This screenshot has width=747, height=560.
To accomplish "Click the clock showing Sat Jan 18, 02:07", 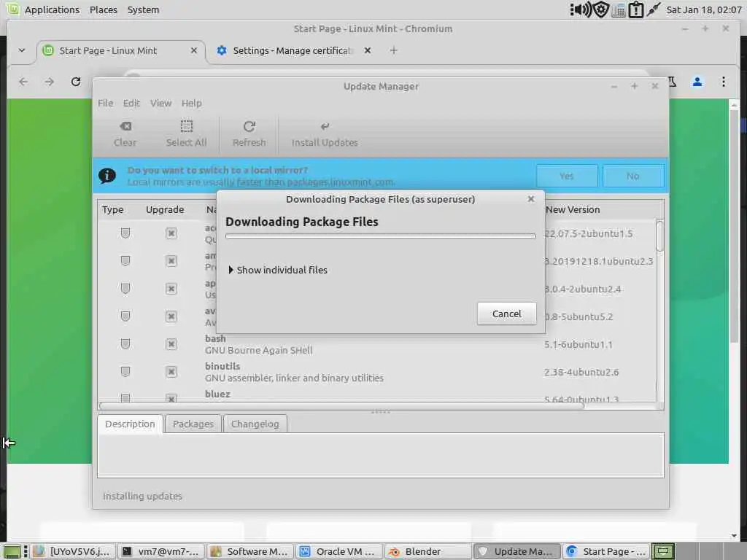I will coord(703,9).
